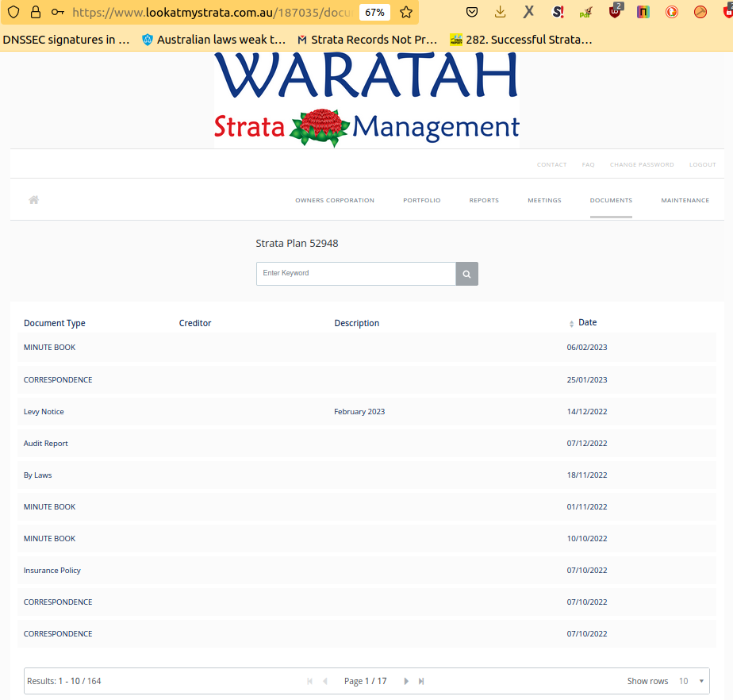Go to previous page arrow
Viewport: 733px width, 700px height.
(325, 681)
